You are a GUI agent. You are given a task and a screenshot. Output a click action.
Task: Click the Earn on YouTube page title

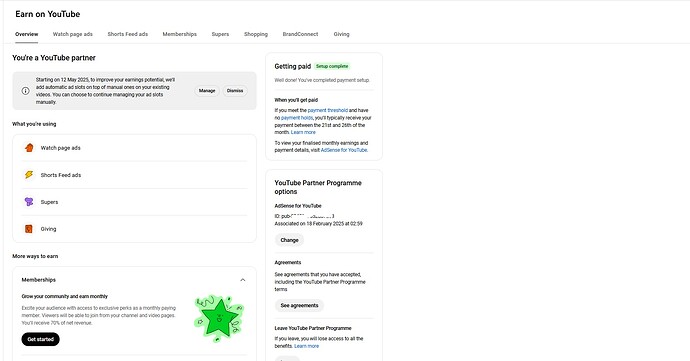48,14
